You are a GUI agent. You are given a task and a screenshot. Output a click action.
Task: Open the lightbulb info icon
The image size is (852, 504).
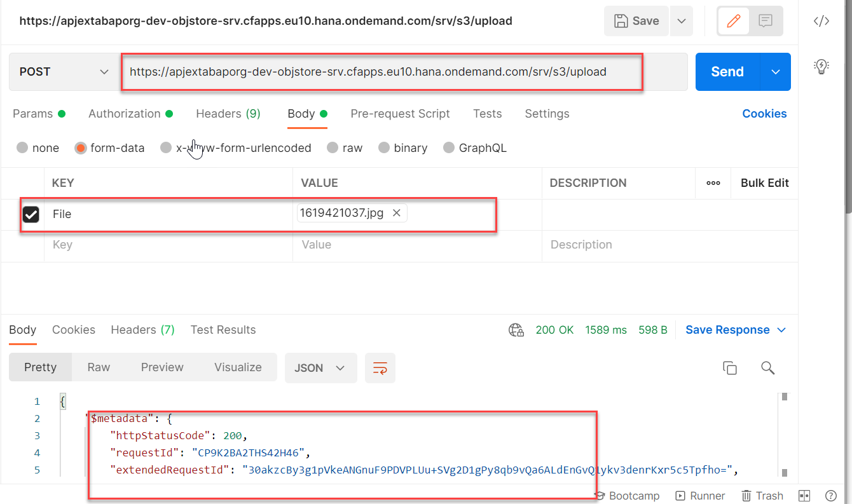tap(821, 66)
